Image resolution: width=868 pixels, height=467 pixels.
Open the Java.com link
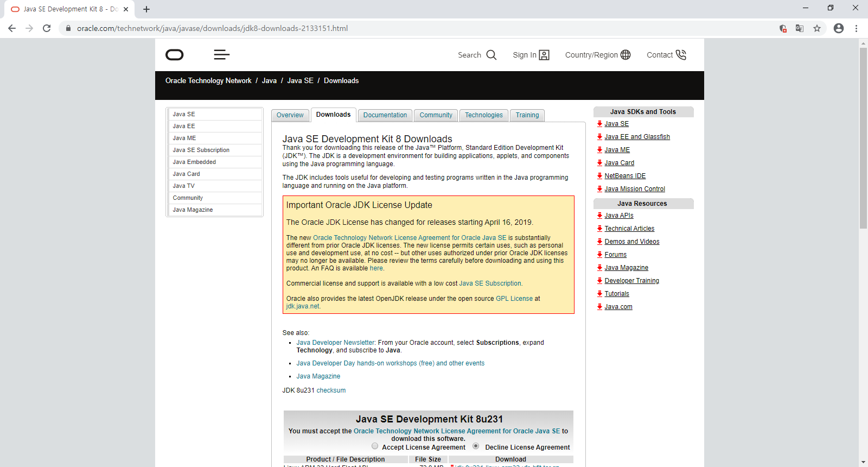pos(618,307)
